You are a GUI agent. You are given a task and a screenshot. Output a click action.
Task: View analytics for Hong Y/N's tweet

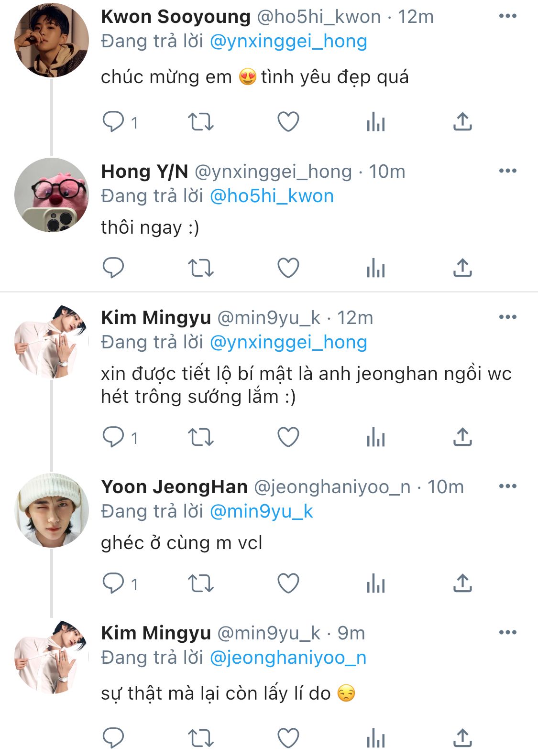pyautogui.click(x=376, y=268)
